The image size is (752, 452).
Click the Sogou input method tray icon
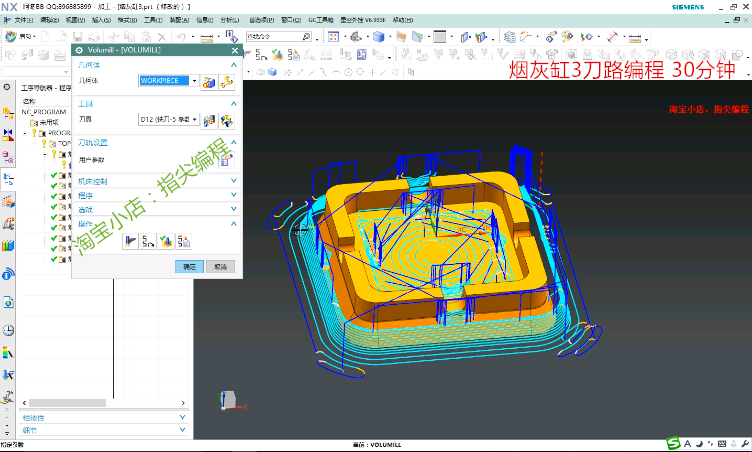tap(673, 443)
